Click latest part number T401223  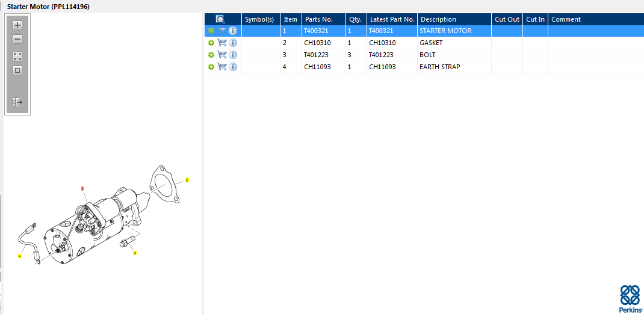(x=381, y=55)
